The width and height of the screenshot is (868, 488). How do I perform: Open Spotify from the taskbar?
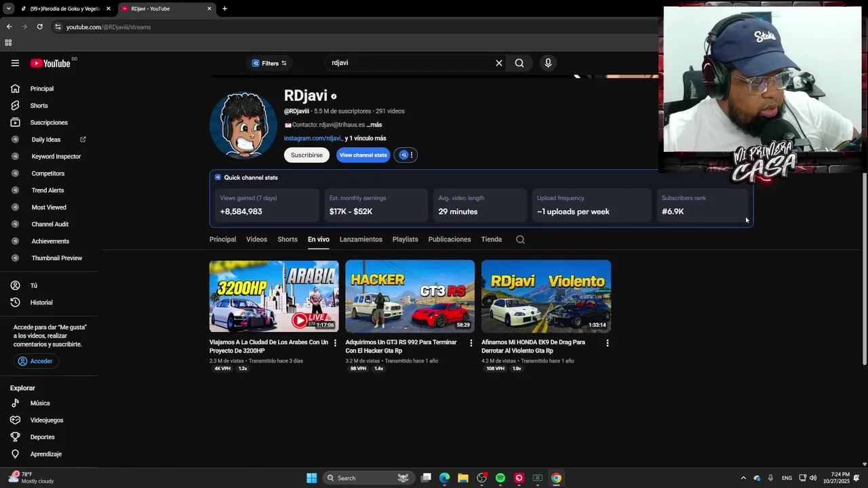pyautogui.click(x=500, y=478)
